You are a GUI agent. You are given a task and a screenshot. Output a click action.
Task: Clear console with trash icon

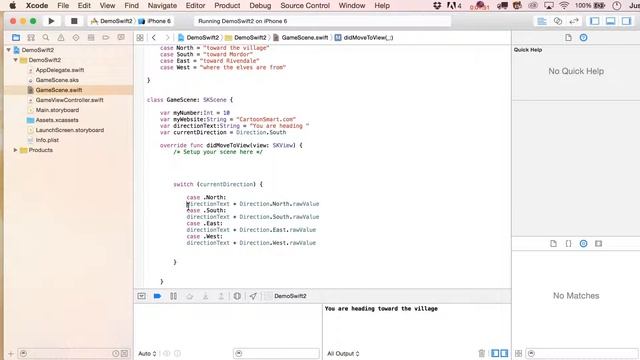coord(482,353)
